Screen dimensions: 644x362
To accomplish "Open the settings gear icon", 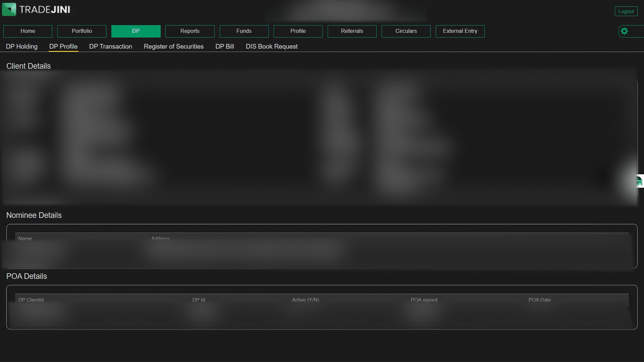I will click(x=624, y=31).
